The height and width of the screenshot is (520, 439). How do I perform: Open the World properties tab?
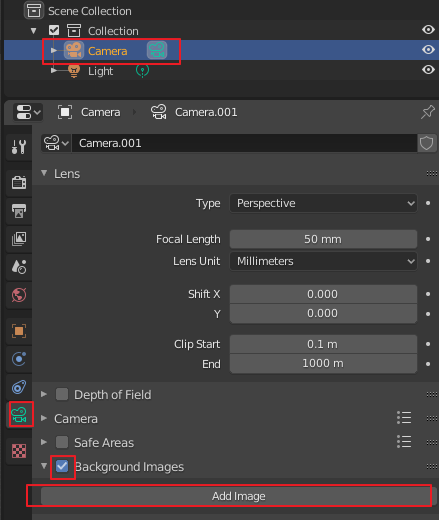pyautogui.click(x=19, y=295)
